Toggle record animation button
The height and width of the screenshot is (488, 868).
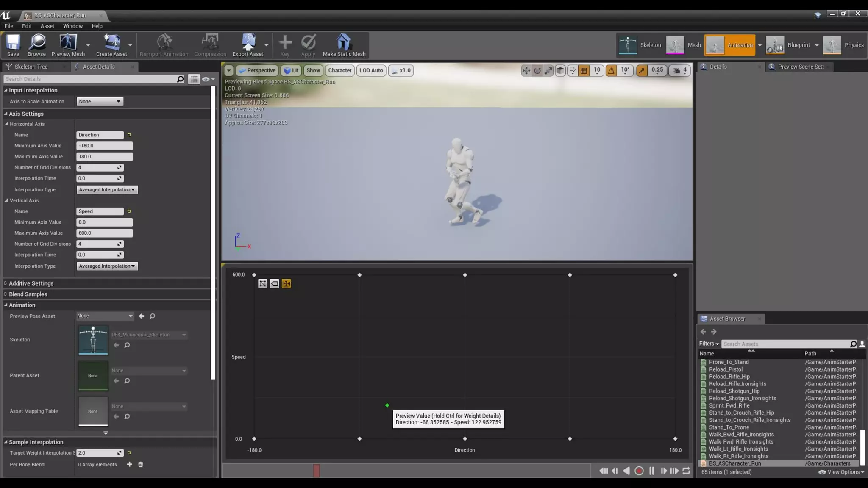[639, 471]
